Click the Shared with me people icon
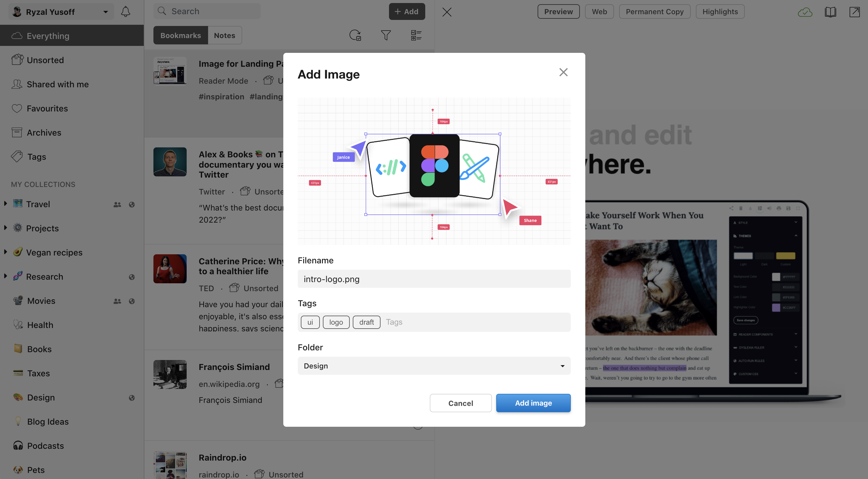Viewport: 868px width, 479px height. coord(17,84)
